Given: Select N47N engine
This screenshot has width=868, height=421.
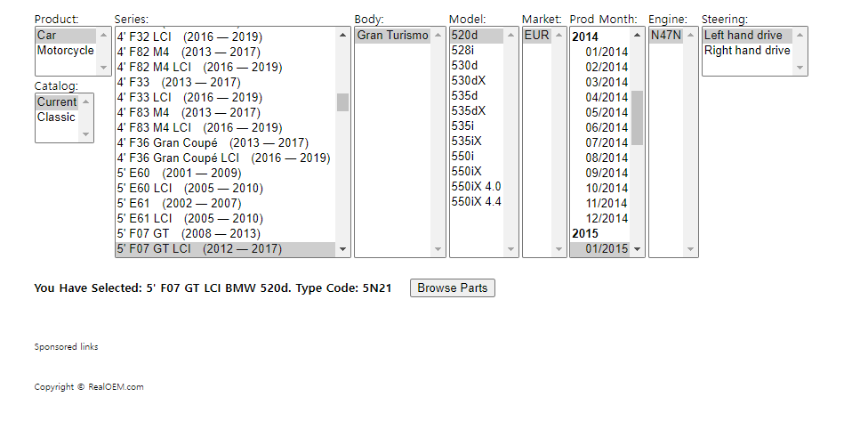Looking at the screenshot, I should [x=666, y=36].
